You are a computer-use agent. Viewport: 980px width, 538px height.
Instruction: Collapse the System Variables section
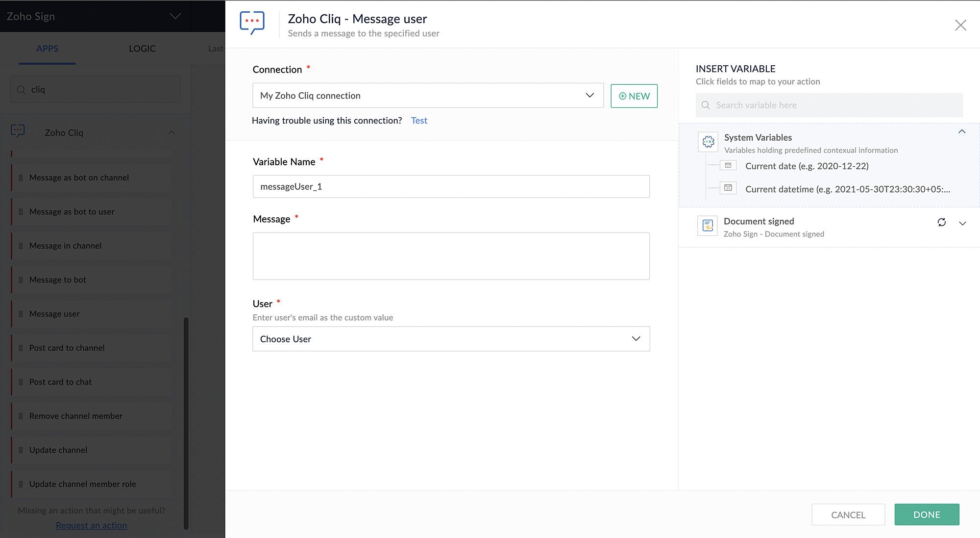961,132
